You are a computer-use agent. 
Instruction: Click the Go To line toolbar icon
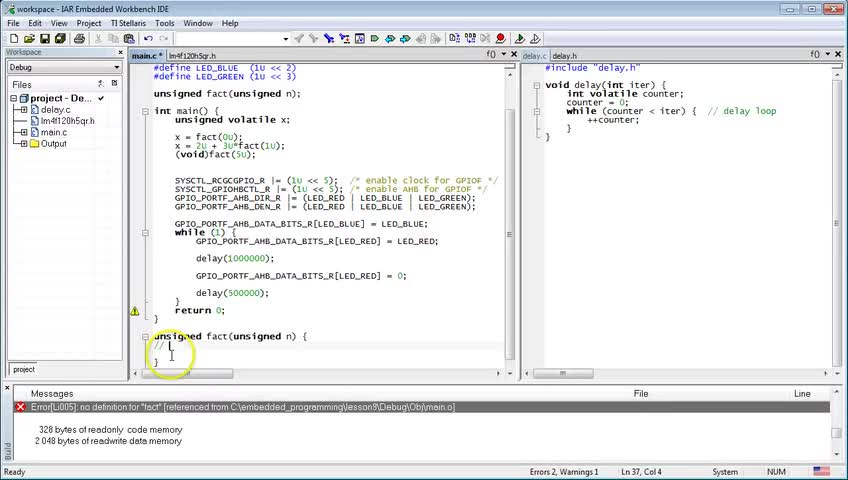pyautogui.click(x=360, y=38)
